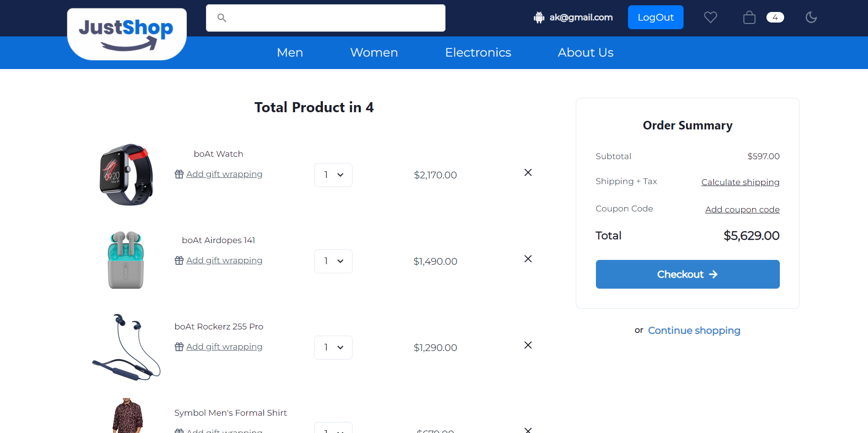Go to About Us page
This screenshot has height=433, width=868.
click(x=585, y=52)
